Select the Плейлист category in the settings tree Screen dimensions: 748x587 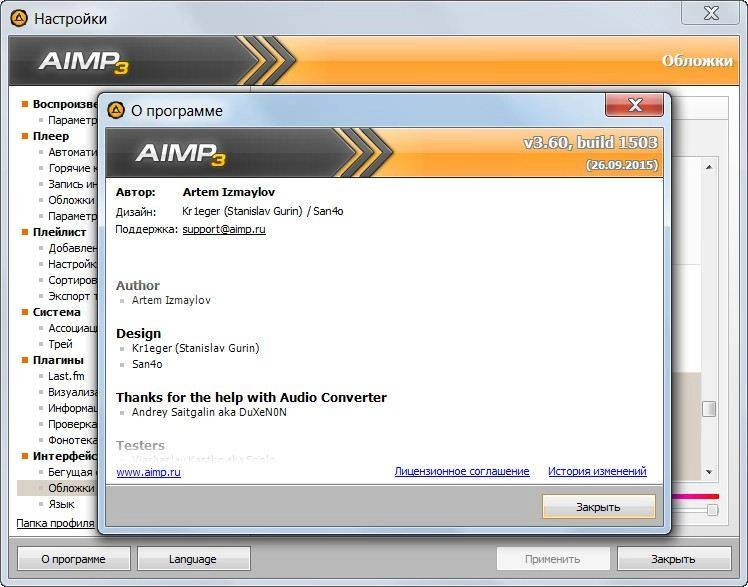59,232
